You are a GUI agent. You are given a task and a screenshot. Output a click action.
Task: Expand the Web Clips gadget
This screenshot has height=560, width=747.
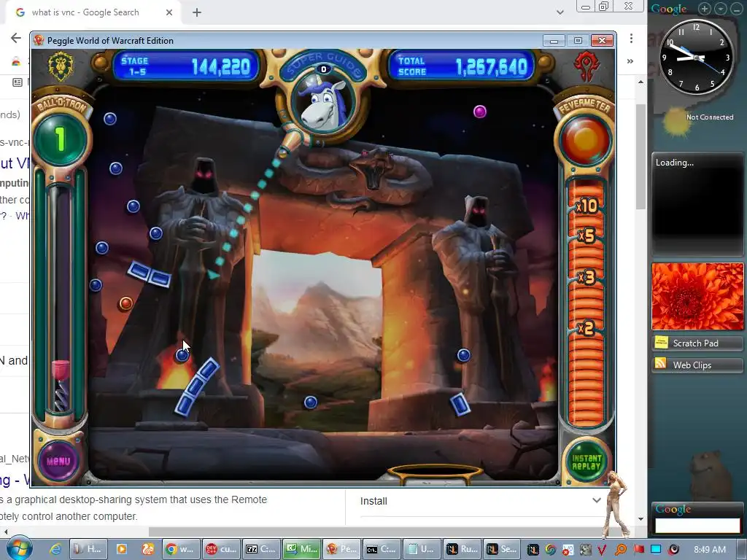697,365
